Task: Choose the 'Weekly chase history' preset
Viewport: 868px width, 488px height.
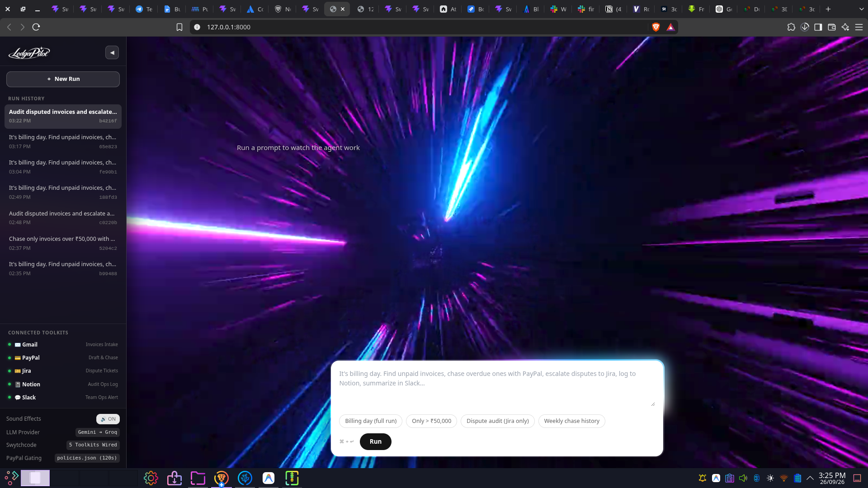Action: [x=572, y=421]
